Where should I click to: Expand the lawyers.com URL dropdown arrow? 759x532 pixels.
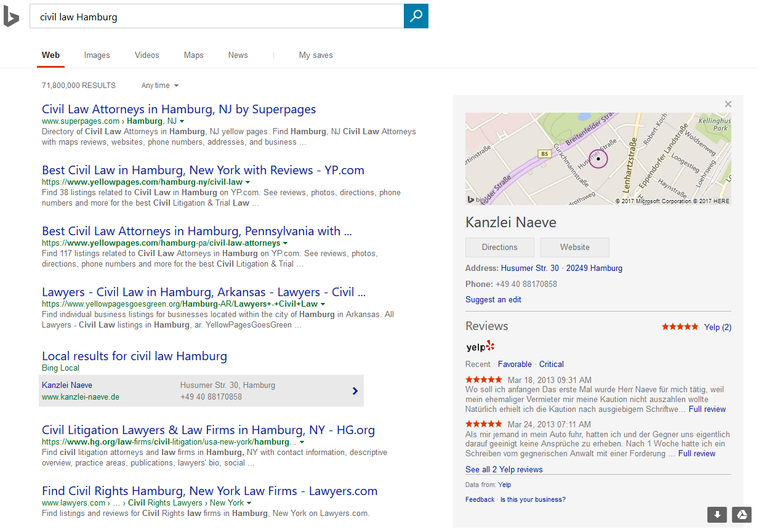(249, 503)
